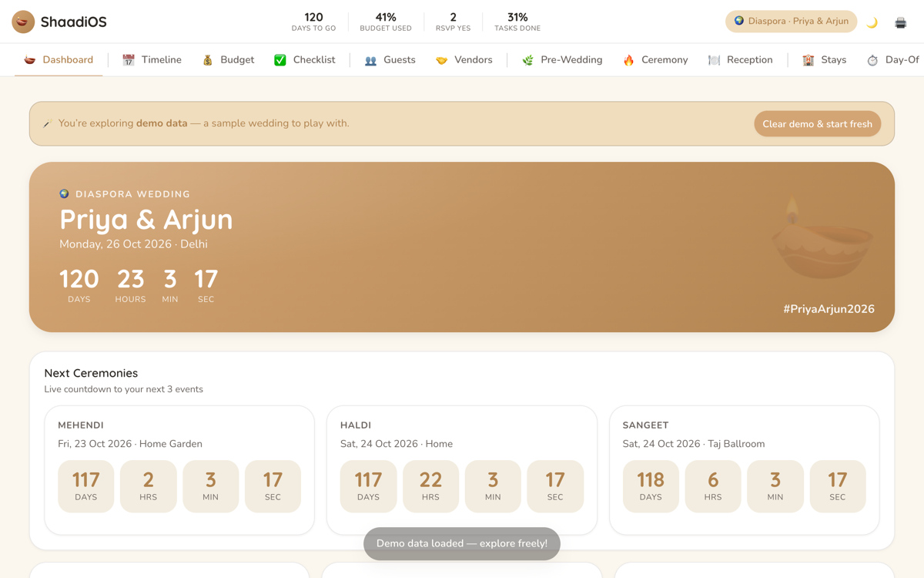Go to the Budget tab
The height and width of the screenshot is (578, 924).
coord(228,60)
